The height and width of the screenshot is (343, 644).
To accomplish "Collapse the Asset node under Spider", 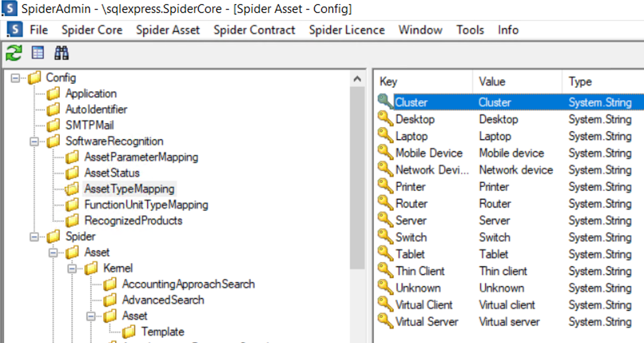I will 54,253.
